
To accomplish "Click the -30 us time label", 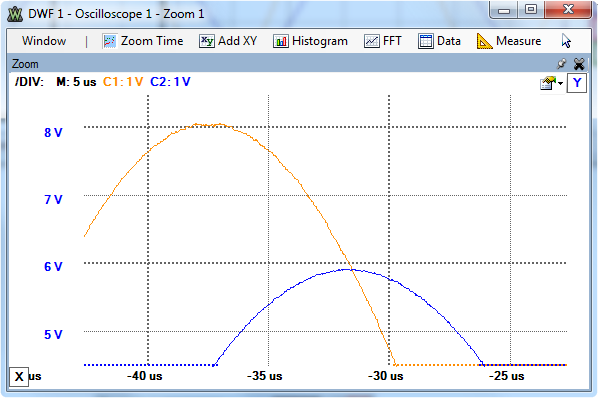I will tap(386, 376).
